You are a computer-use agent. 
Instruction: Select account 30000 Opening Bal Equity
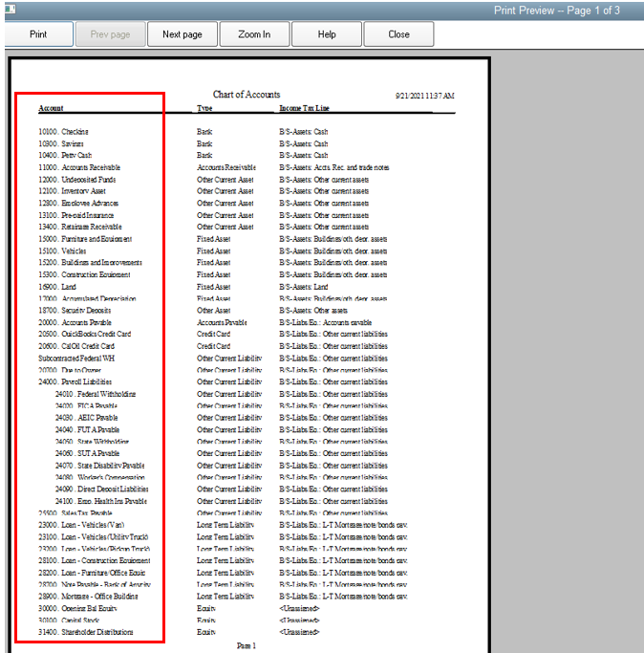point(77,608)
